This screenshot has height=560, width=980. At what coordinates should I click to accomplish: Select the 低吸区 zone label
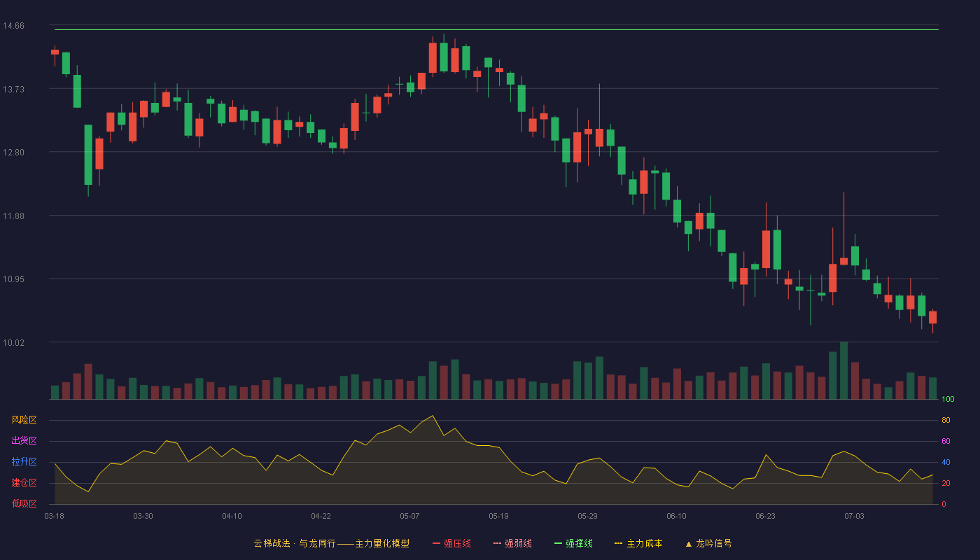[x=24, y=504]
